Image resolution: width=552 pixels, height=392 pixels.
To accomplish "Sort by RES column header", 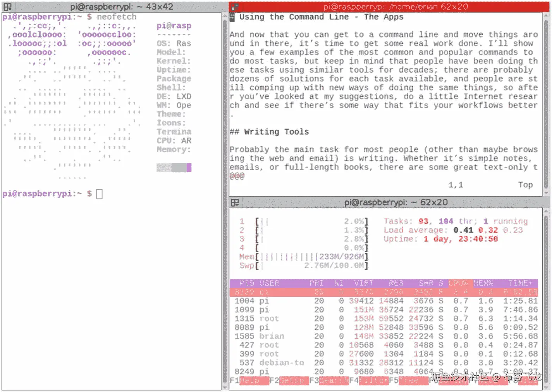I will click(x=396, y=283).
